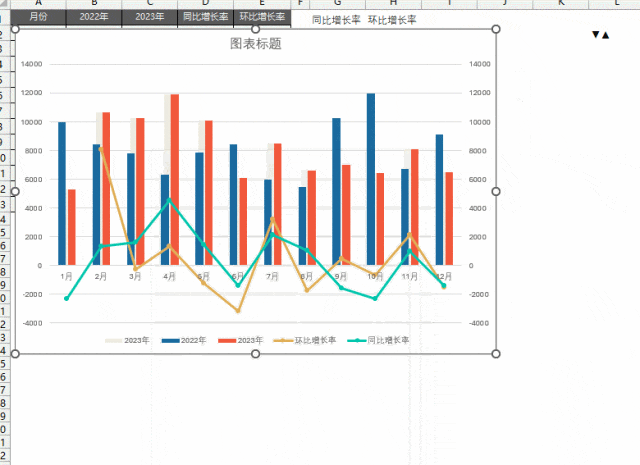Select the chart's top-left corner handle
The image size is (640, 465).
coord(15,29)
